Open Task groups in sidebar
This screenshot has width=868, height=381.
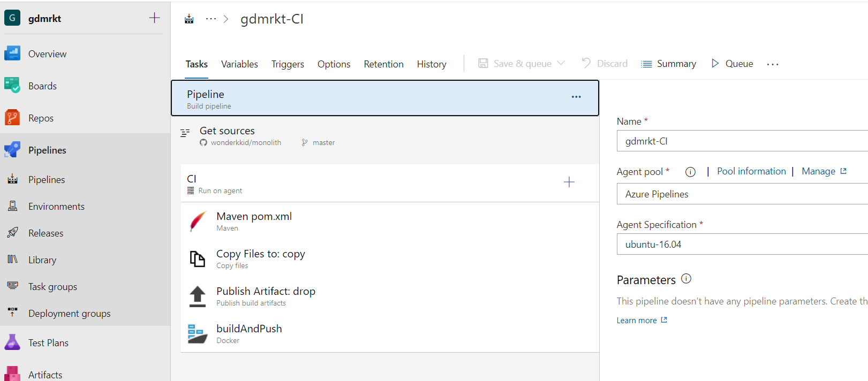[x=52, y=287]
